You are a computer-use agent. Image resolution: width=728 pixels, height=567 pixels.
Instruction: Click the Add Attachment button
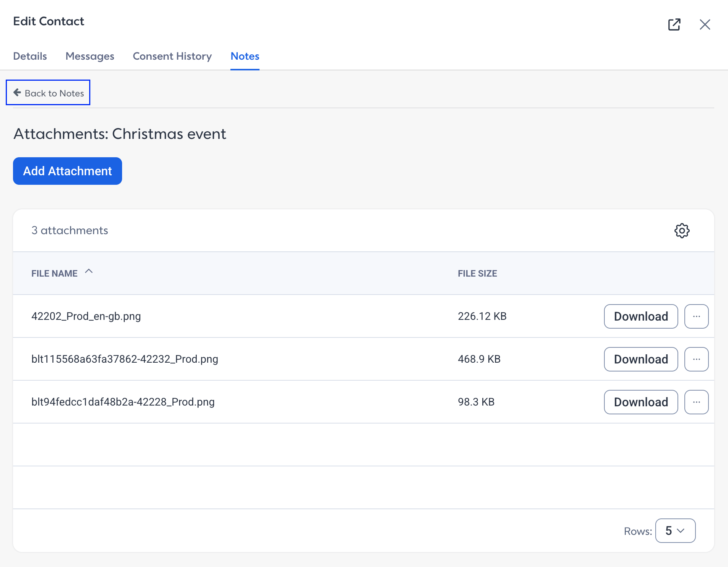tap(67, 171)
